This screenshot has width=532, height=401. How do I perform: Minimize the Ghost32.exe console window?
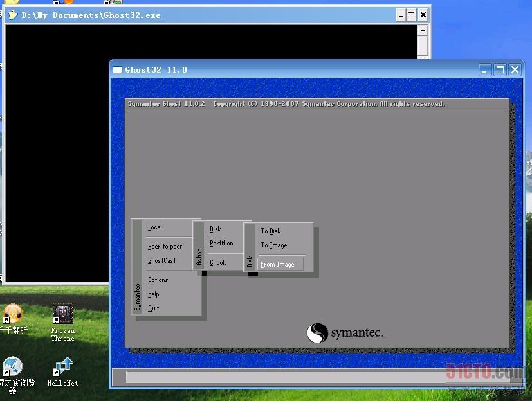coord(401,15)
